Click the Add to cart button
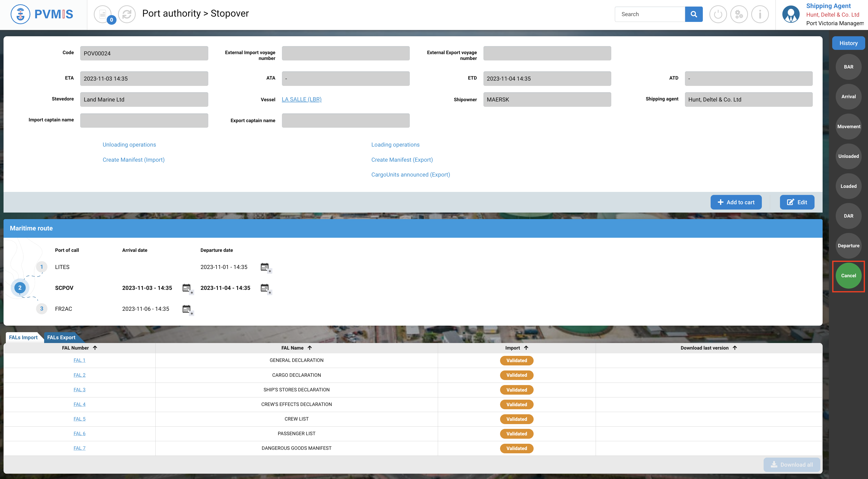Image resolution: width=868 pixels, height=479 pixels. [736, 202]
